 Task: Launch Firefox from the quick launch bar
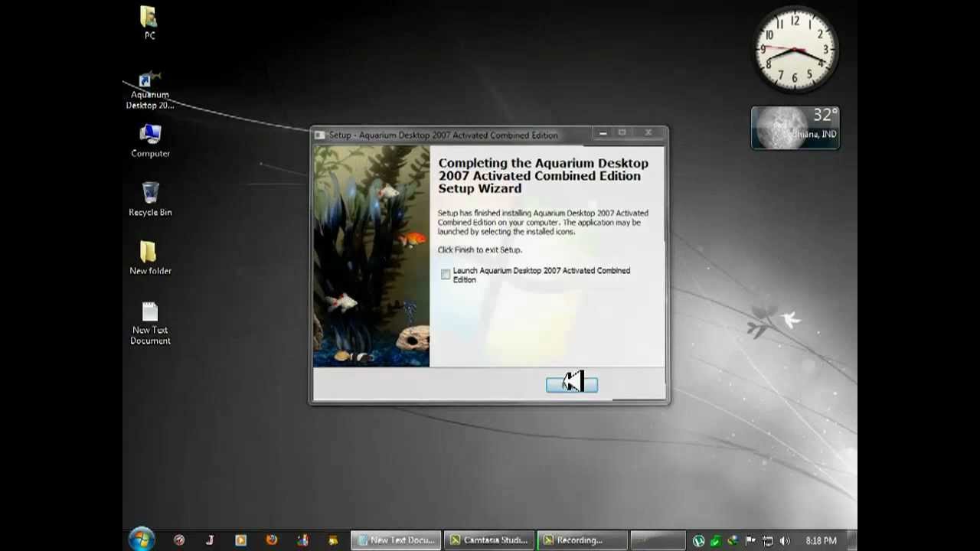271,540
